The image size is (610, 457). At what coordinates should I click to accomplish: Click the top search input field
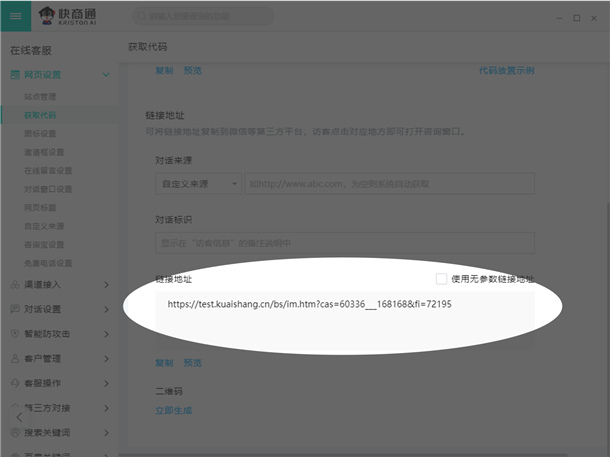click(x=203, y=16)
